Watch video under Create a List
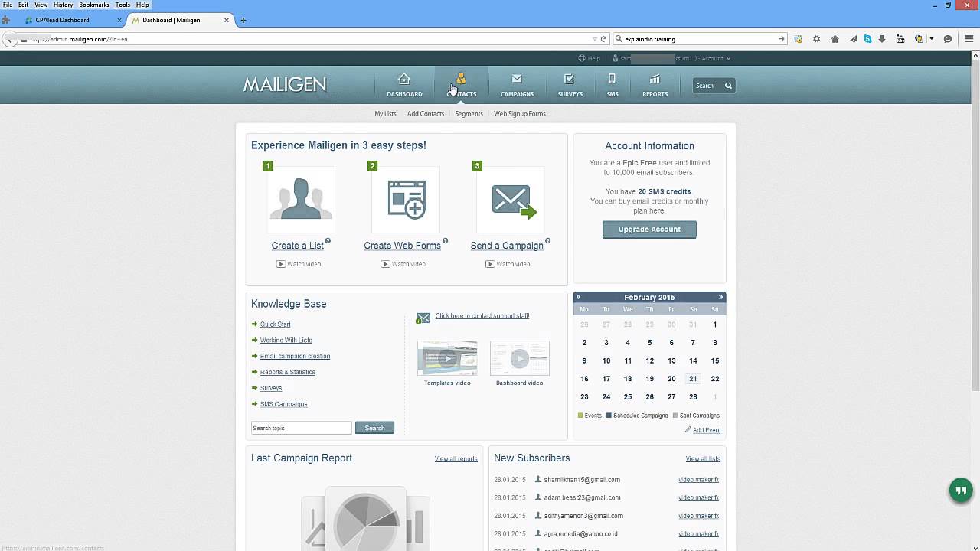Image resolution: width=980 pixels, height=551 pixels. [299, 264]
